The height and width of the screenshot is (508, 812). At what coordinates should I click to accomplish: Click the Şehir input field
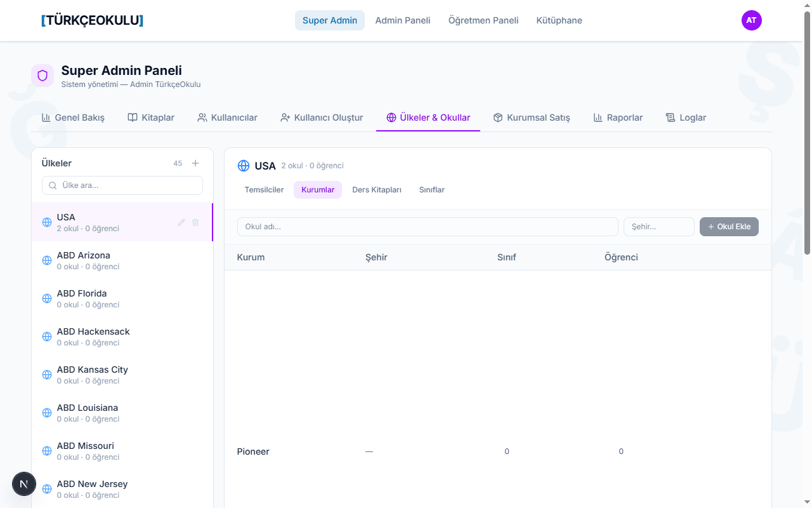click(659, 227)
